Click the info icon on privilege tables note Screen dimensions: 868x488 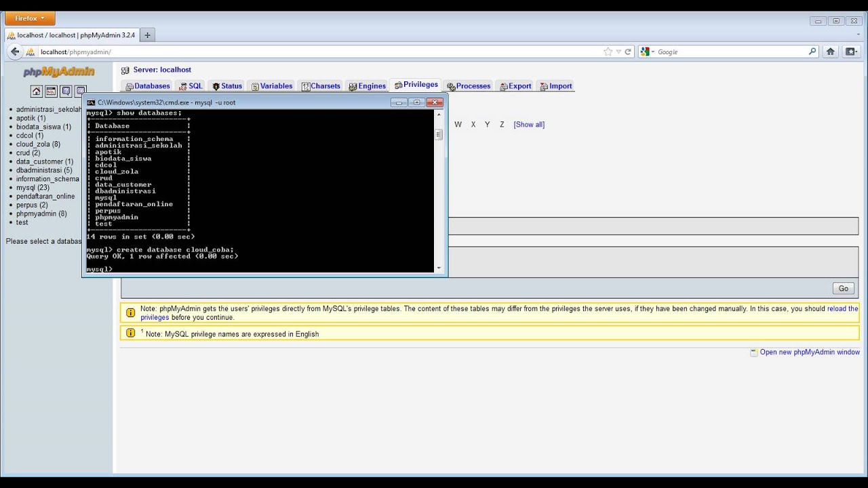[131, 312]
